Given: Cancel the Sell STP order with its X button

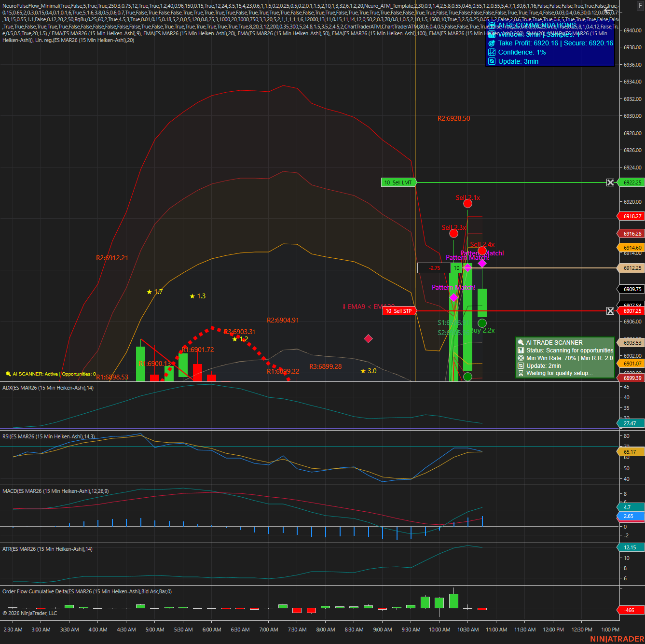Looking at the screenshot, I should pyautogui.click(x=611, y=311).
